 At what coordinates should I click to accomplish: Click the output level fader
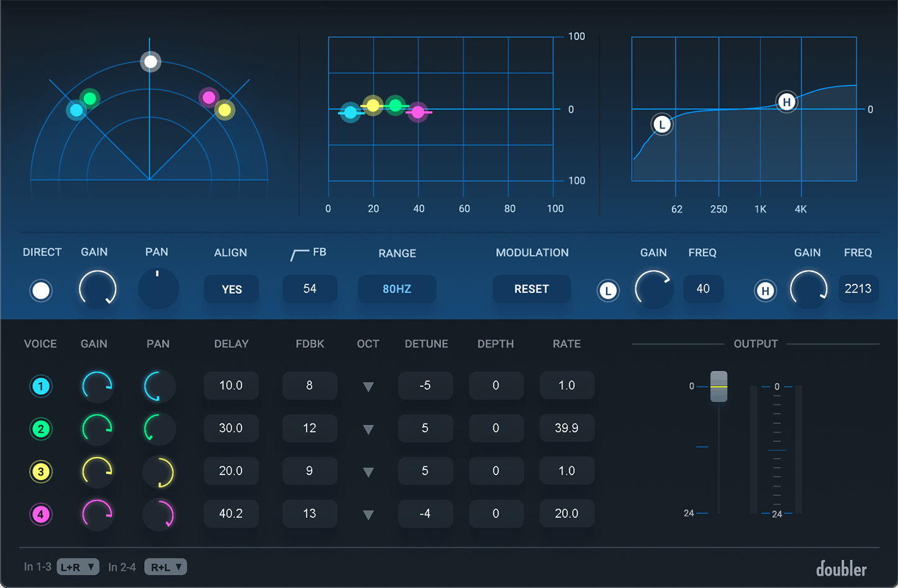(x=719, y=386)
